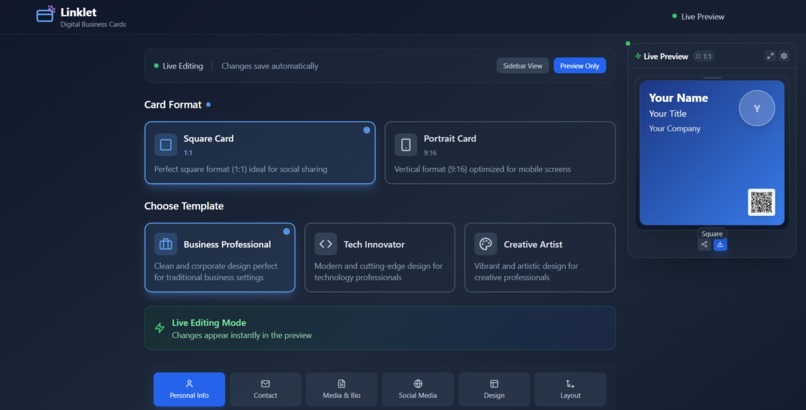Open the Design tab
This screenshot has width=806, height=410.
(494, 389)
